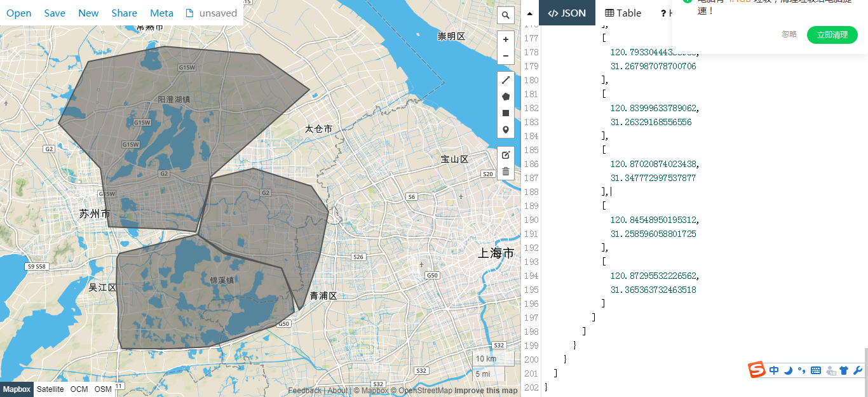
Task: Open the Sogou soft keyboard icon
Action: (x=817, y=370)
